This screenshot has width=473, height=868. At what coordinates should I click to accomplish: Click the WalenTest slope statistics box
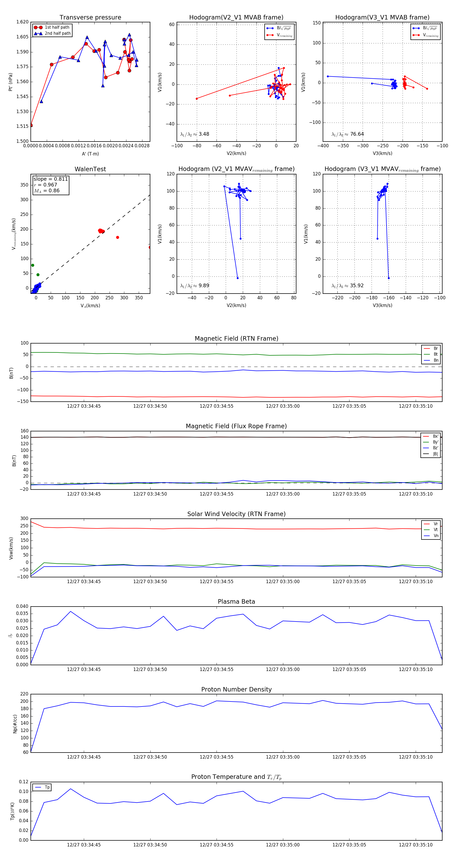click(x=50, y=185)
